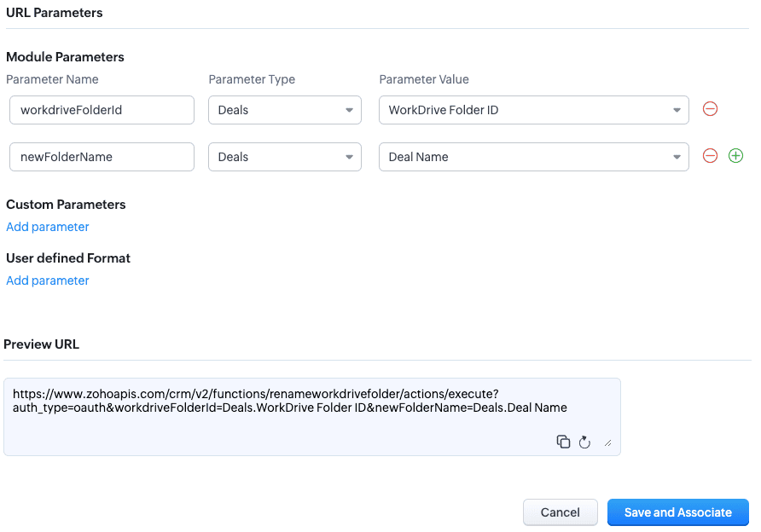
Task: Select the Module Parameters heading
Action: 65,57
